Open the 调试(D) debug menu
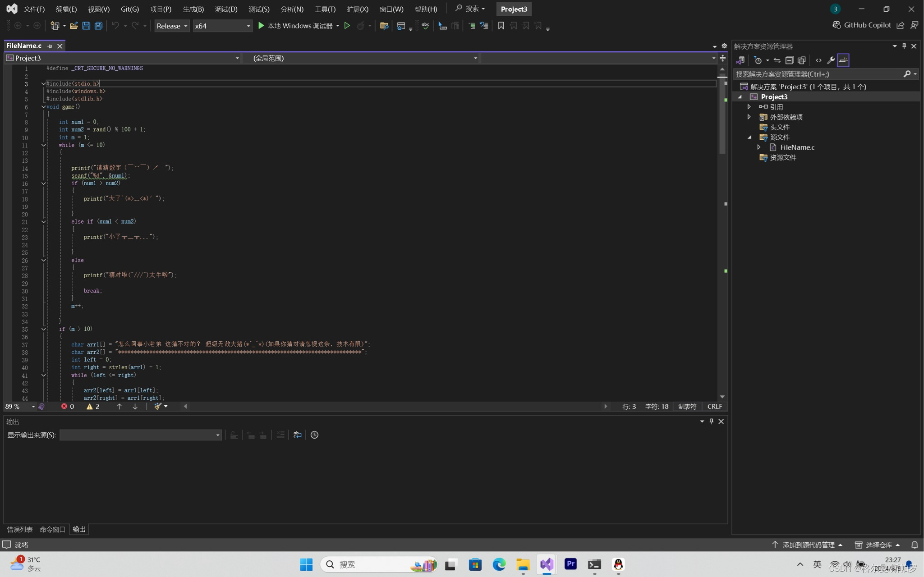The height and width of the screenshot is (577, 924). 226,9
